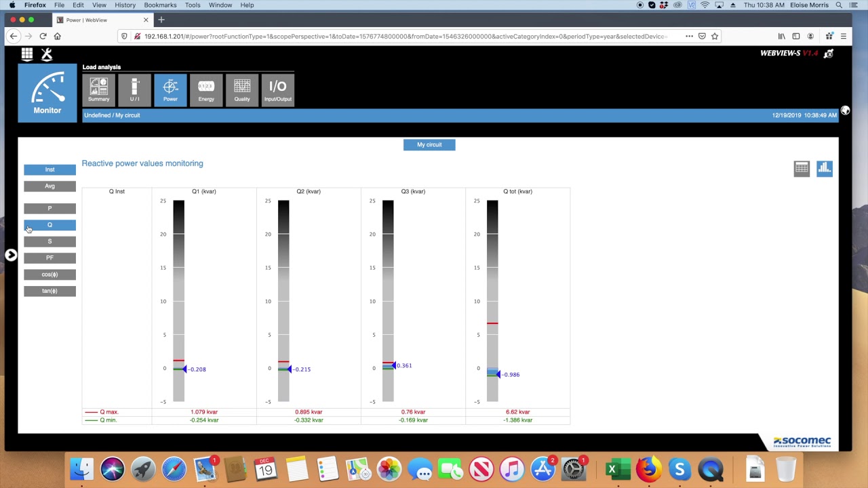This screenshot has width=868, height=488.
Task: Click the Q2 gauge blue pointer
Action: click(290, 369)
